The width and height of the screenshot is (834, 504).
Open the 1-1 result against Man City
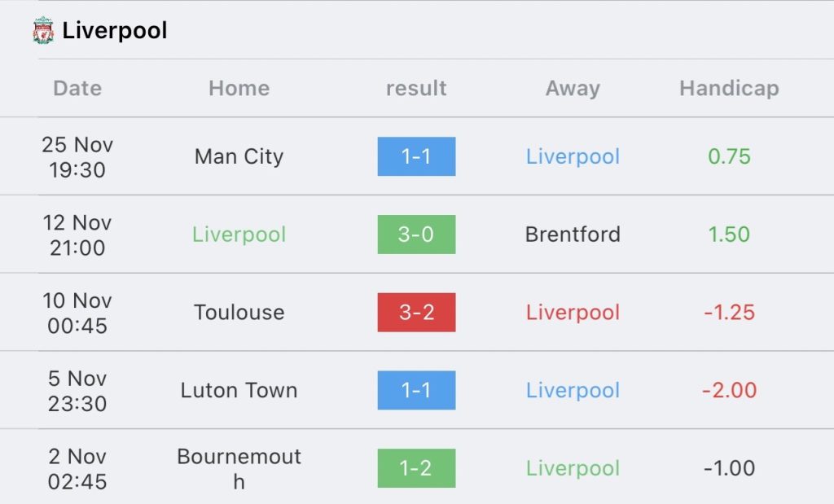tap(416, 156)
